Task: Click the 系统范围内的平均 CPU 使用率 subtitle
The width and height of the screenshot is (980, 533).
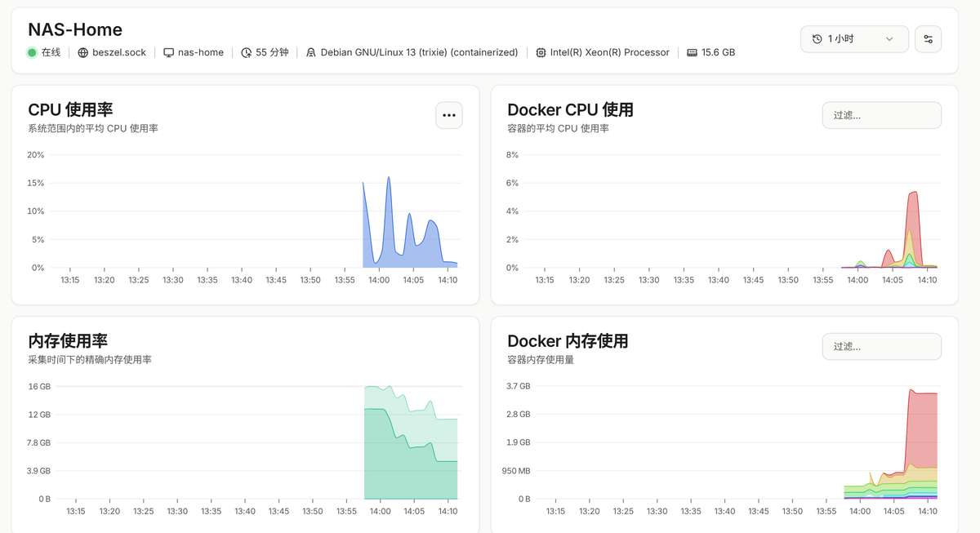Action: pos(93,129)
